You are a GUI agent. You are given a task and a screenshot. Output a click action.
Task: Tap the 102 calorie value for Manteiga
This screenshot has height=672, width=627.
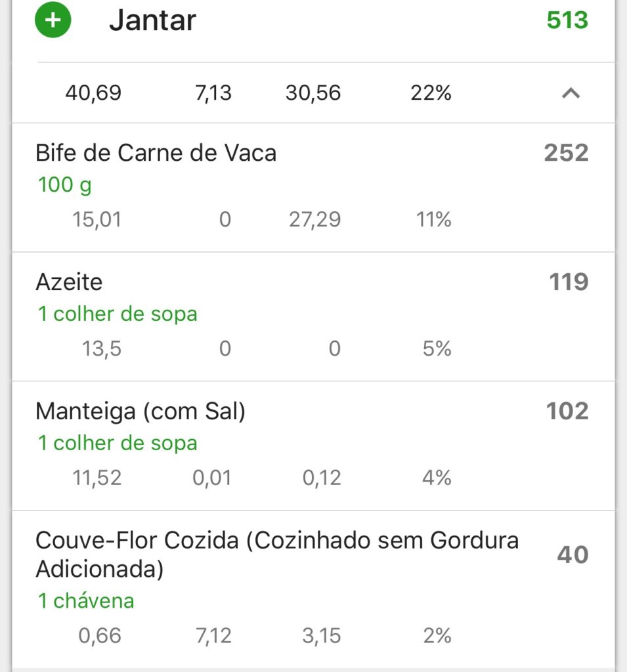[567, 411]
